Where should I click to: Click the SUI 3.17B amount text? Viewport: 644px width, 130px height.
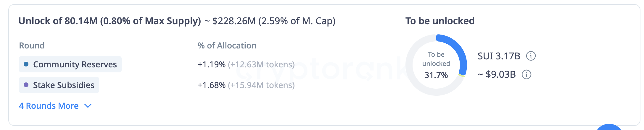point(499,56)
